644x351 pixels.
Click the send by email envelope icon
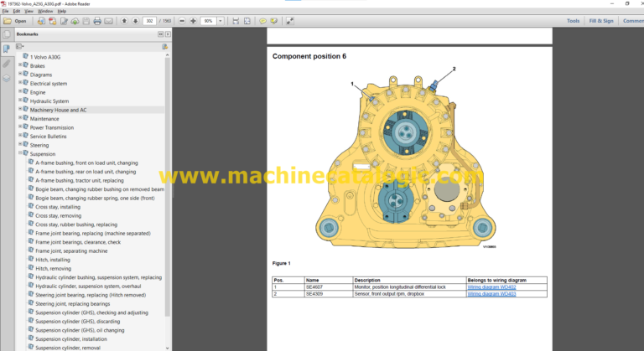tap(108, 21)
